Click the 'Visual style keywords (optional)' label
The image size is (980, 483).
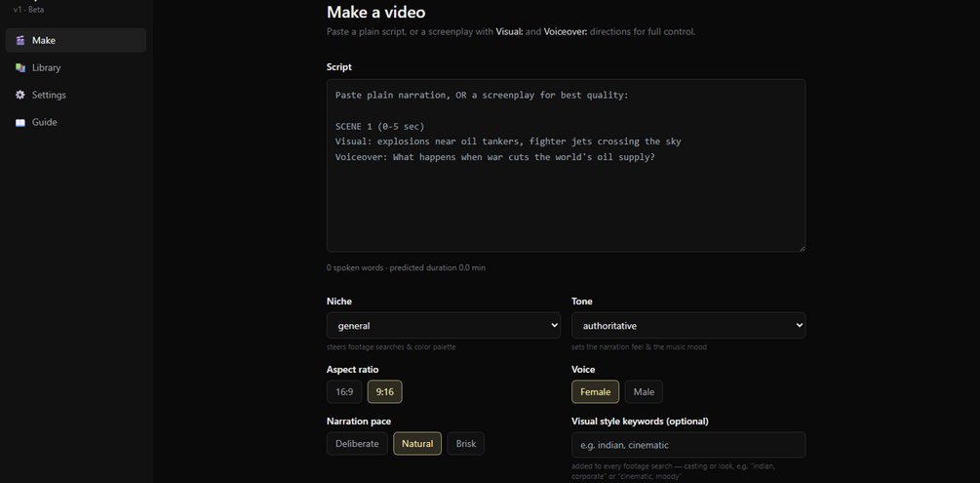coord(640,422)
